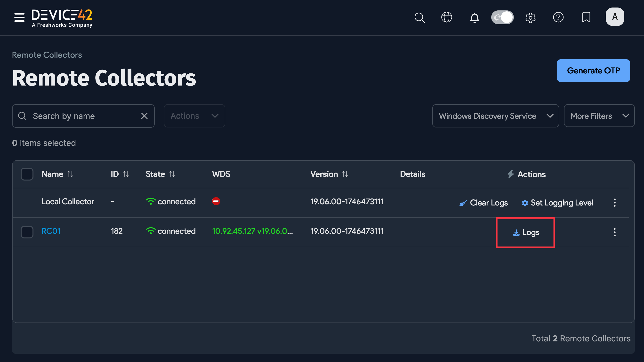Open notifications via the bell icon
The image size is (644, 362).
[x=474, y=17]
